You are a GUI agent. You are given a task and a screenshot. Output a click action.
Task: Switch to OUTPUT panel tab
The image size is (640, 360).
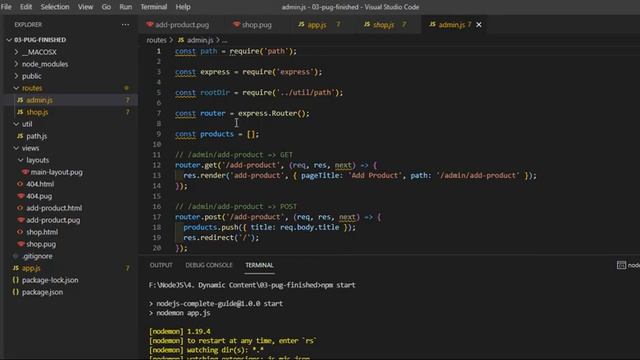pyautogui.click(x=161, y=265)
